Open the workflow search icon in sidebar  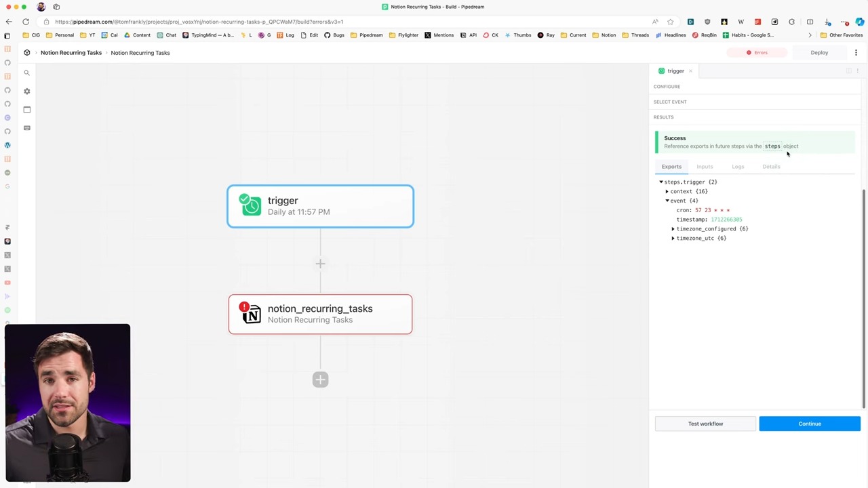tap(27, 73)
